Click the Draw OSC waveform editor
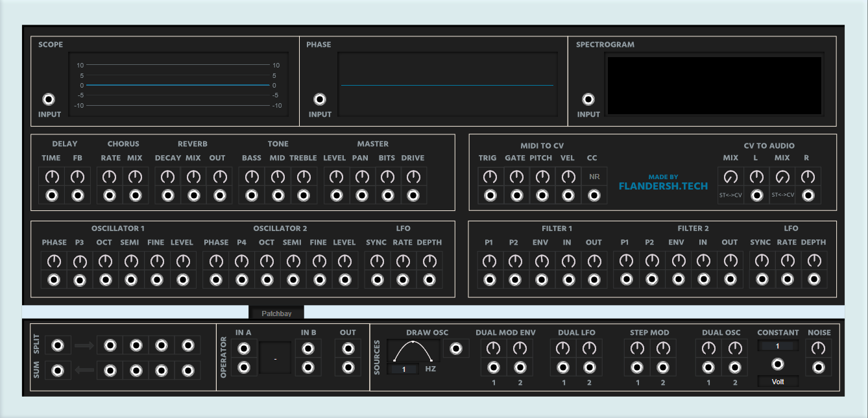This screenshot has height=418, width=868. pos(413,351)
